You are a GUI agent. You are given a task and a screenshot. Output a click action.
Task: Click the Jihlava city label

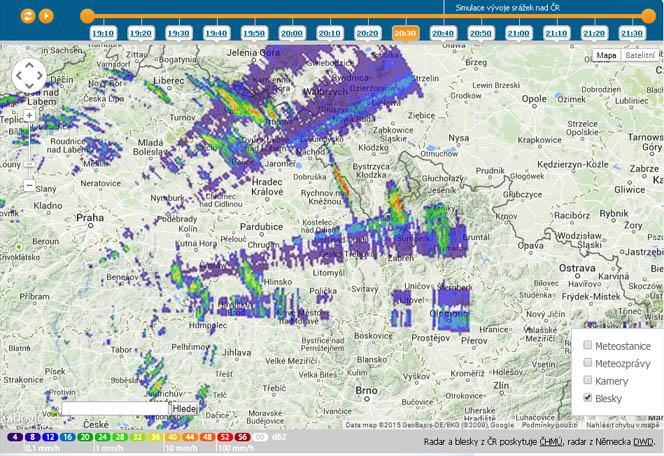tap(237, 352)
